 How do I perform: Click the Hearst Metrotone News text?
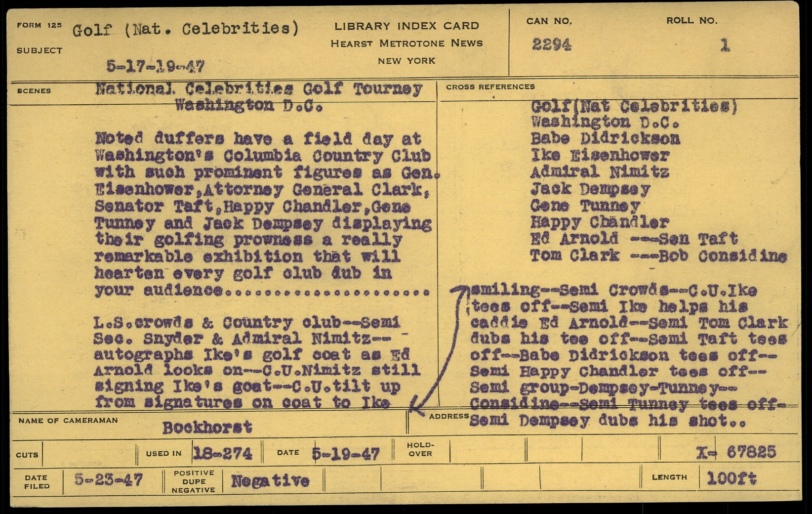coord(406,43)
